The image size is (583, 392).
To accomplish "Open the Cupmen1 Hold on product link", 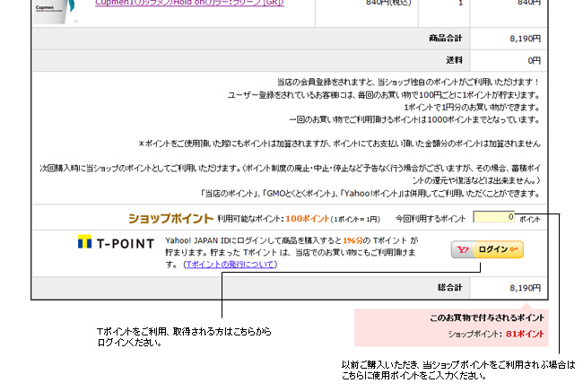I will coord(189,4).
